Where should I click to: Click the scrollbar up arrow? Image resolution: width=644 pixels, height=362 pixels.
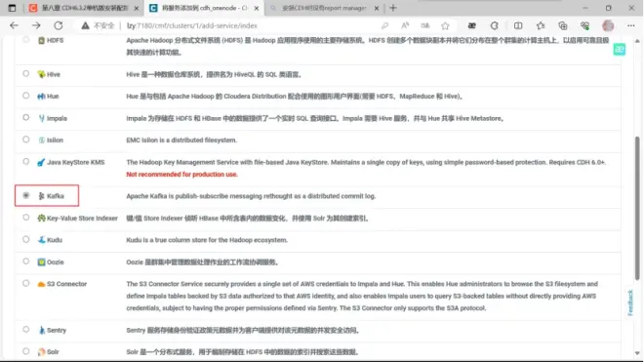pyautogui.click(x=637, y=41)
